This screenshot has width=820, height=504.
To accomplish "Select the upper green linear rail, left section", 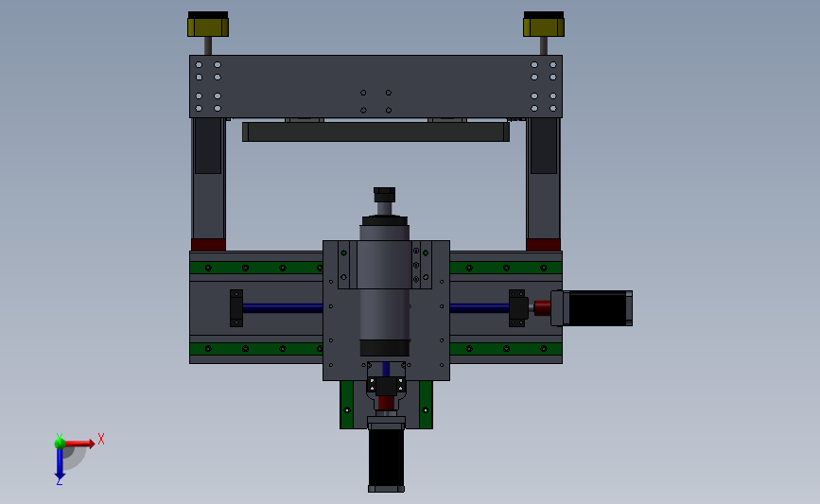I will 256,268.
